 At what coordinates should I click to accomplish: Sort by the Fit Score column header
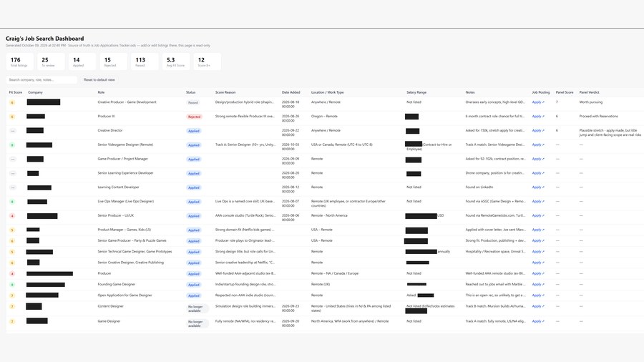[16, 92]
